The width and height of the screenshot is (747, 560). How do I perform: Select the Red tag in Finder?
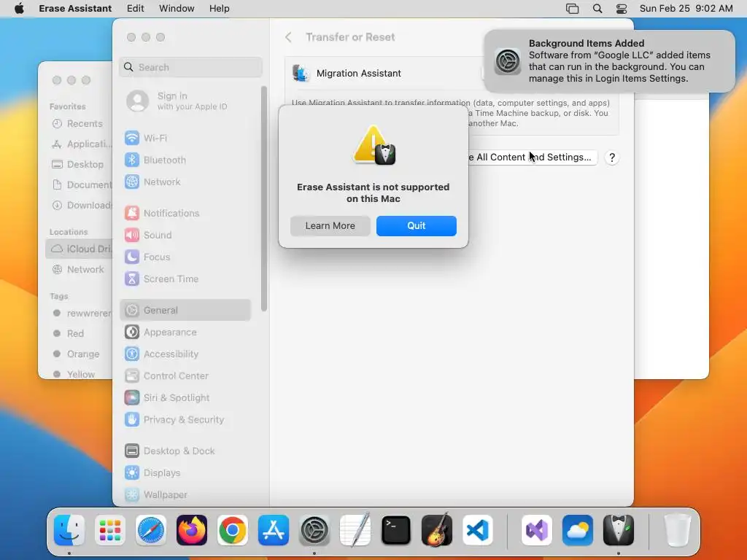(79, 333)
